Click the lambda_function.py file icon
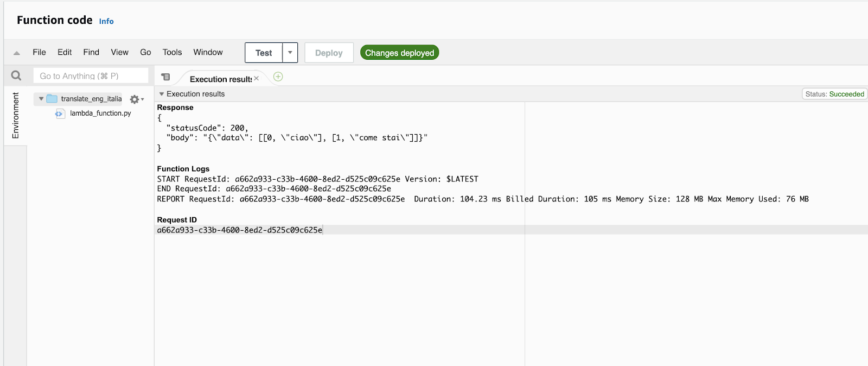The height and width of the screenshot is (366, 868). click(60, 113)
